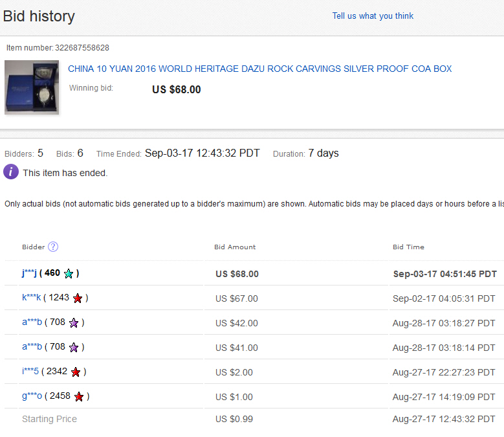Open the coin box item thumbnail image
The image size is (504, 437).
tap(32, 87)
